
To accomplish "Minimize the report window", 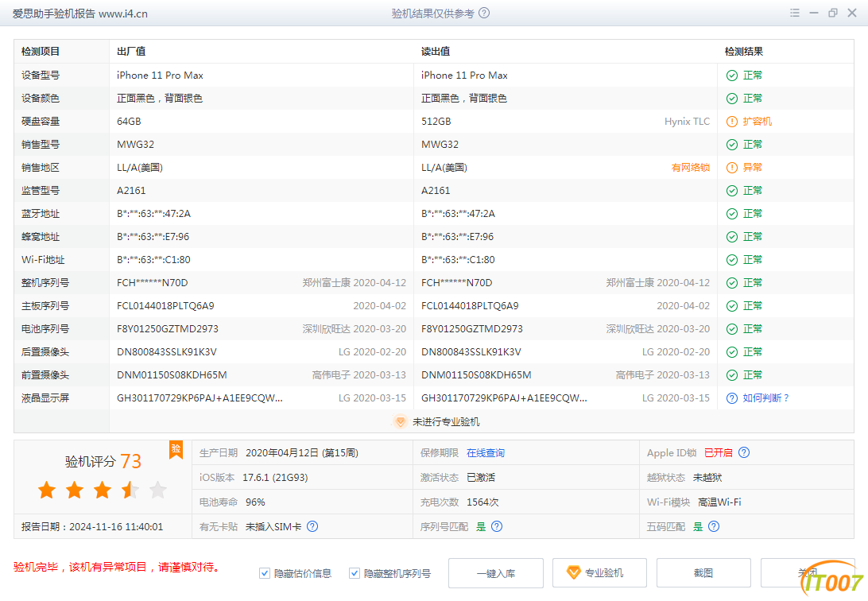I will pos(814,13).
